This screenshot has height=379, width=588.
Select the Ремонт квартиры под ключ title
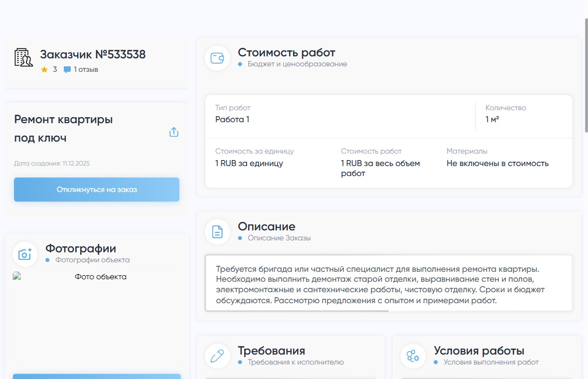tap(63, 128)
